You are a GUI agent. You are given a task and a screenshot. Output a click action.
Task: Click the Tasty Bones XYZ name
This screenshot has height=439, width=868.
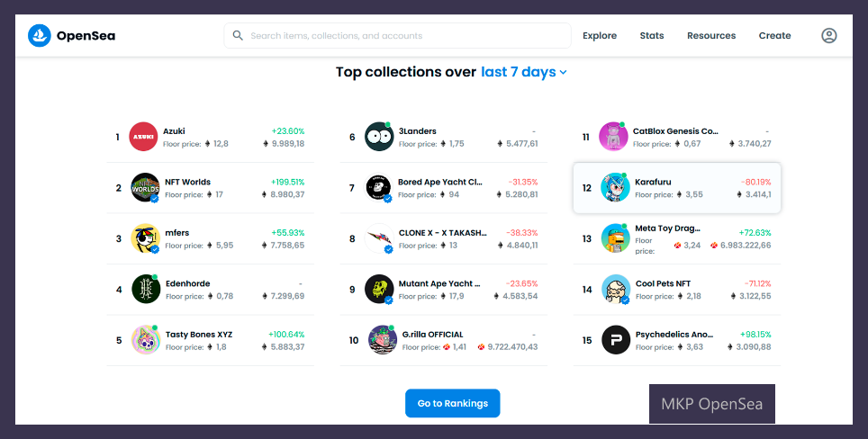[199, 335]
